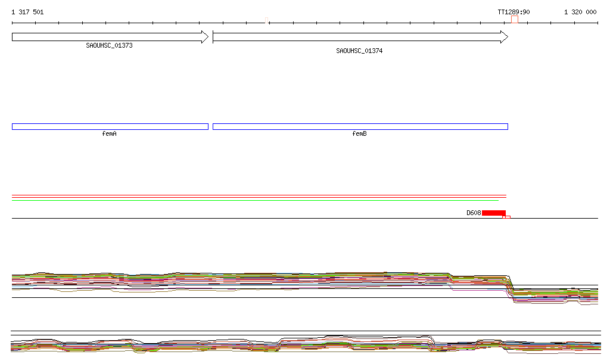The width and height of the screenshot is (610, 364).
Task: Click the SAOUHSC_01374 gene arrow
Action: pos(360,37)
